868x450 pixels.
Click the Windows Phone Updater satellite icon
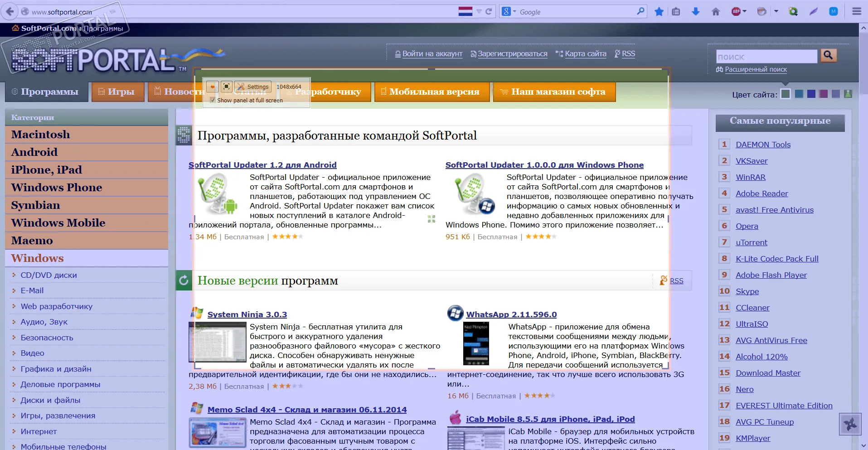(x=475, y=194)
